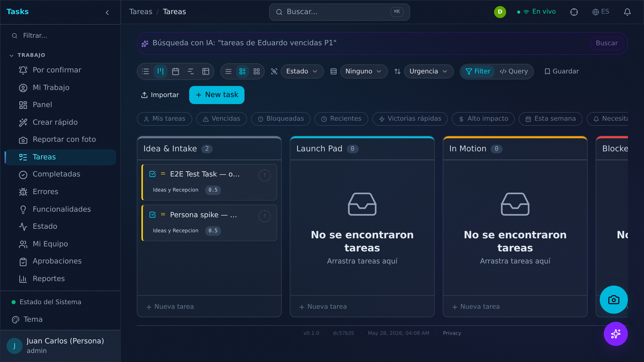This screenshot has height=362, width=644.
Task: Go to Mi Trabajo
Action: tap(60, 87)
